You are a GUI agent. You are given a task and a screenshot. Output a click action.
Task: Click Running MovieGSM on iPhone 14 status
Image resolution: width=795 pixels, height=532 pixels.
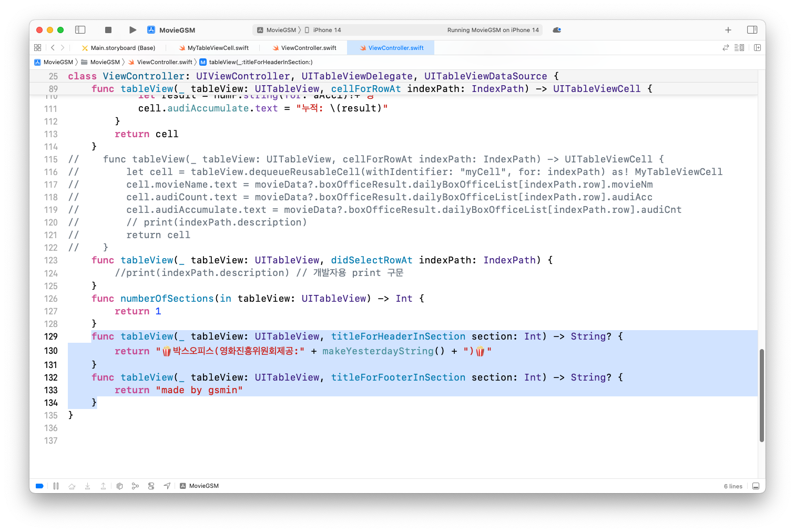493,30
